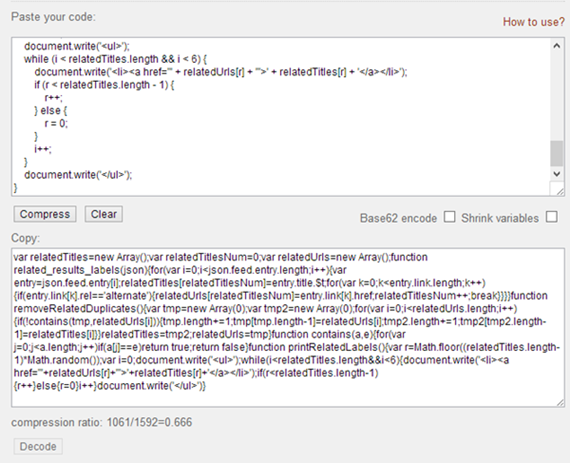Image resolution: width=570 pixels, height=463 pixels.
Task: Click the Compress button
Action: [x=45, y=214]
